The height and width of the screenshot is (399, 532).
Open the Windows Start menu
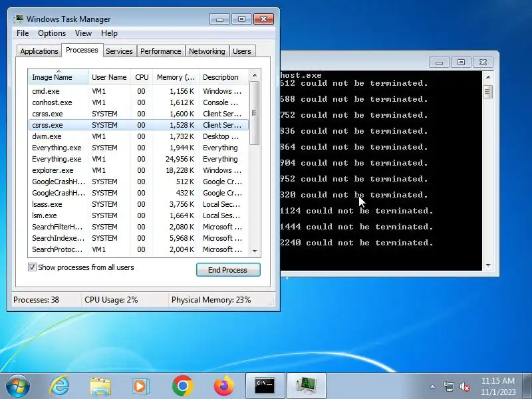(x=17, y=386)
